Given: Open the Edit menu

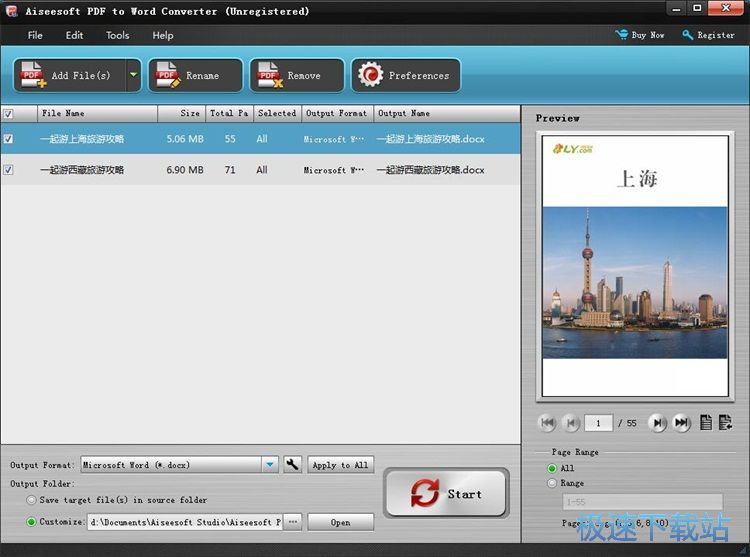Looking at the screenshot, I should pos(75,35).
